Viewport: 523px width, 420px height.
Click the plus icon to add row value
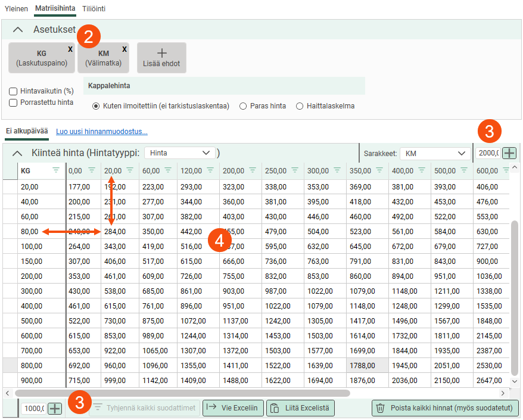[55, 409]
